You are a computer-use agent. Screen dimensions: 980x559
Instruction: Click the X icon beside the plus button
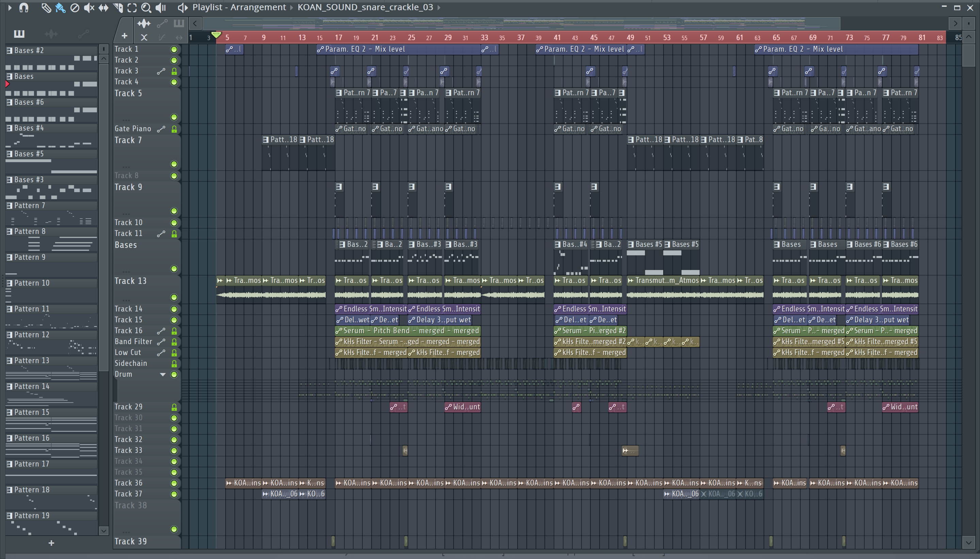pos(144,37)
